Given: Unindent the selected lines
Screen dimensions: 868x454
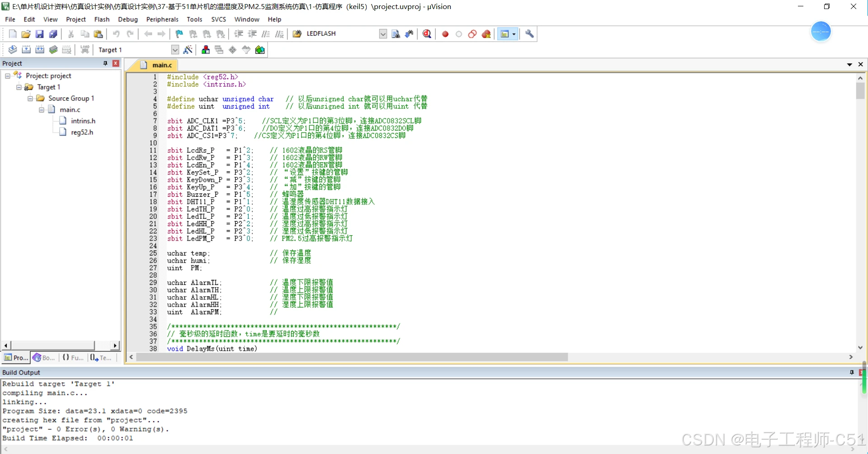Looking at the screenshot, I should click(252, 34).
